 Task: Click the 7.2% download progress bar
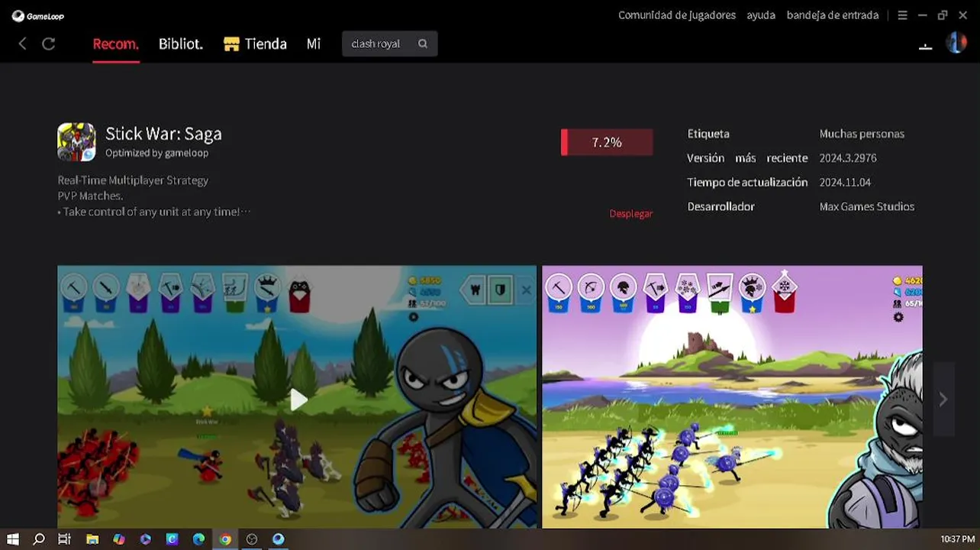(x=607, y=142)
